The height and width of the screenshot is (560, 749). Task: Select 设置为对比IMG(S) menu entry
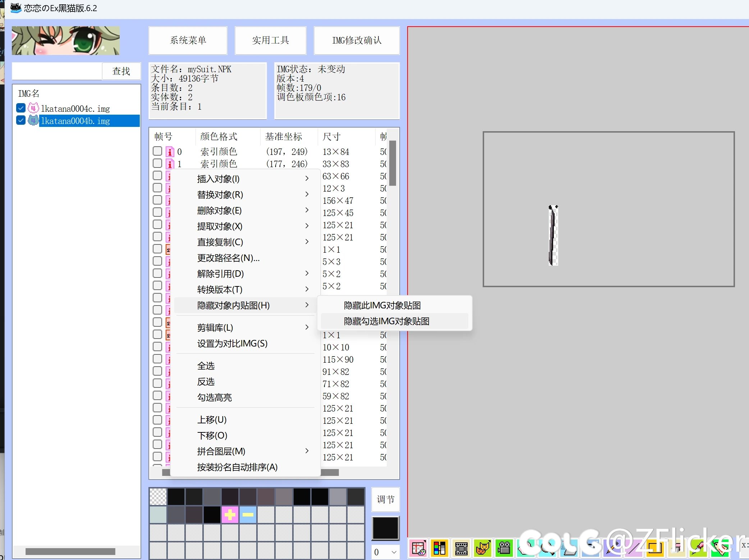coord(245,343)
